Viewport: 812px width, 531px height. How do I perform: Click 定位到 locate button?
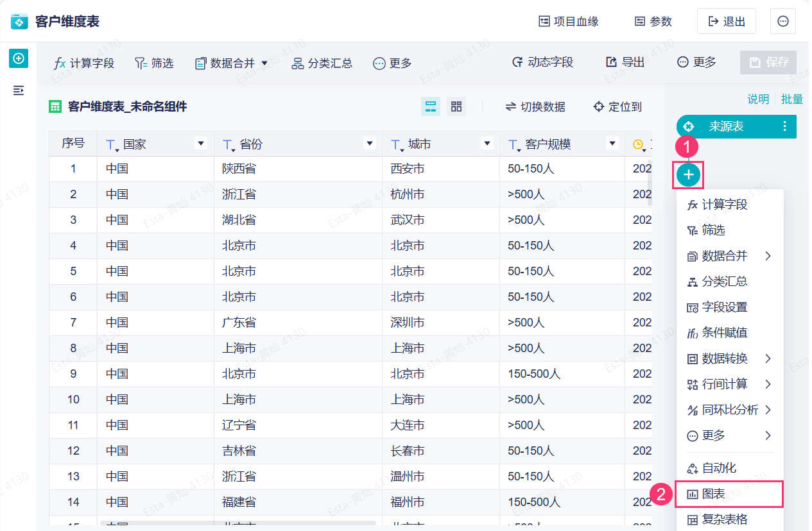(x=618, y=106)
